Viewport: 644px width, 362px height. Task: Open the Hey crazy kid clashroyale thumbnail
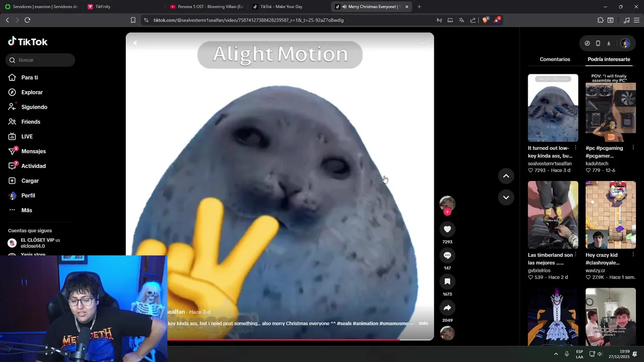pos(611,215)
